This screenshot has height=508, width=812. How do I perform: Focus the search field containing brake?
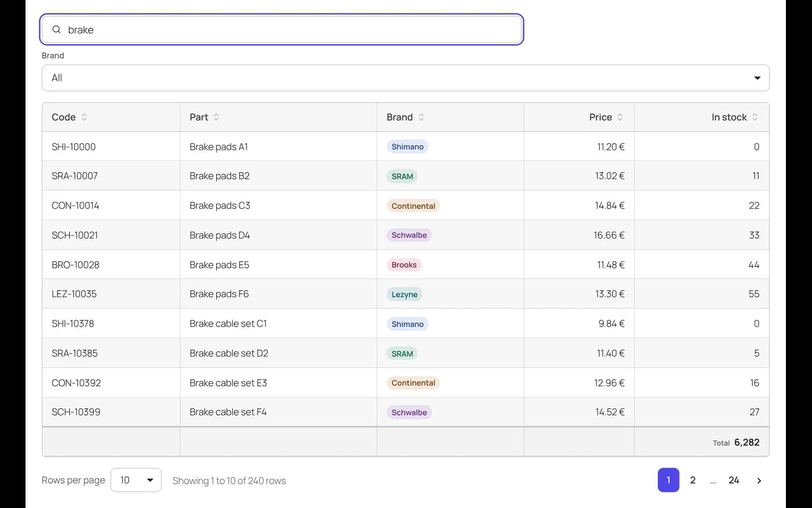coord(282,30)
